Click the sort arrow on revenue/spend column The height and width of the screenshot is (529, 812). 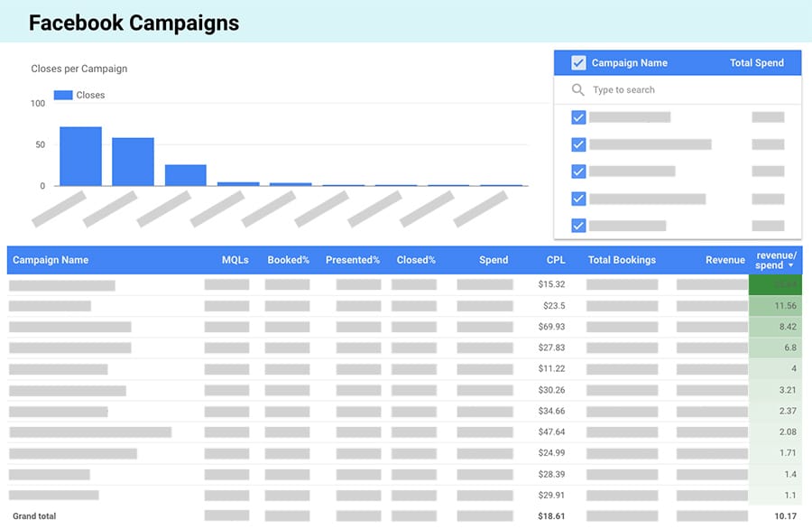[x=790, y=265]
